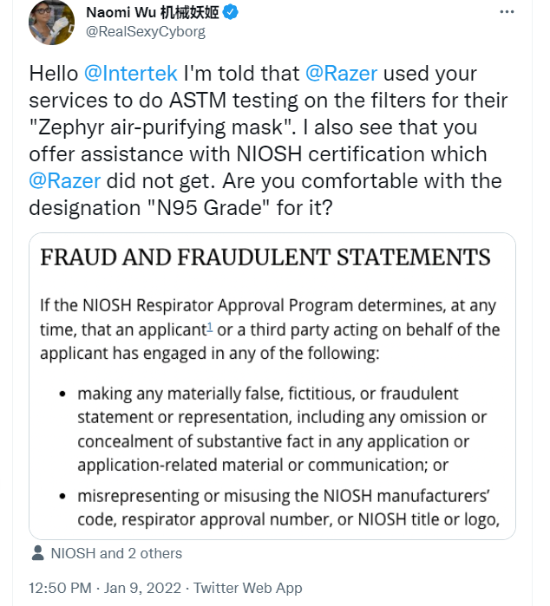Click the second @Razer mention before 'did not get'
Image resolution: width=550 pixels, height=606 pixels.
(65, 180)
